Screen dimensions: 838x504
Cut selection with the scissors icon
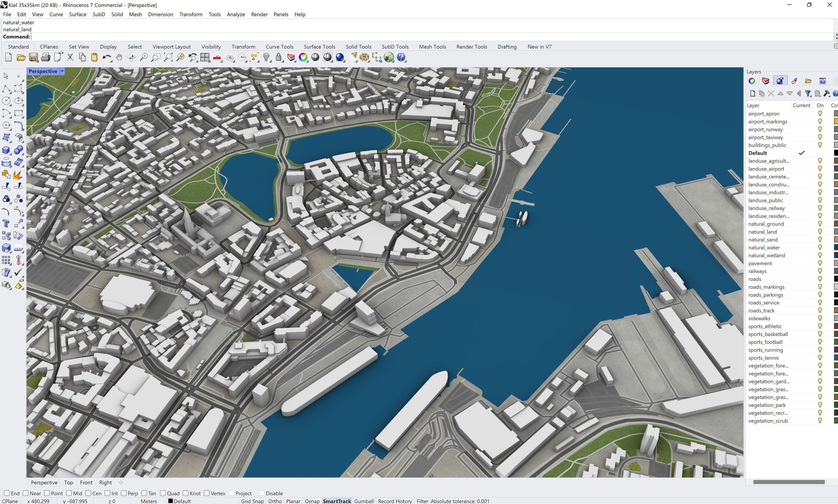[x=70, y=57]
